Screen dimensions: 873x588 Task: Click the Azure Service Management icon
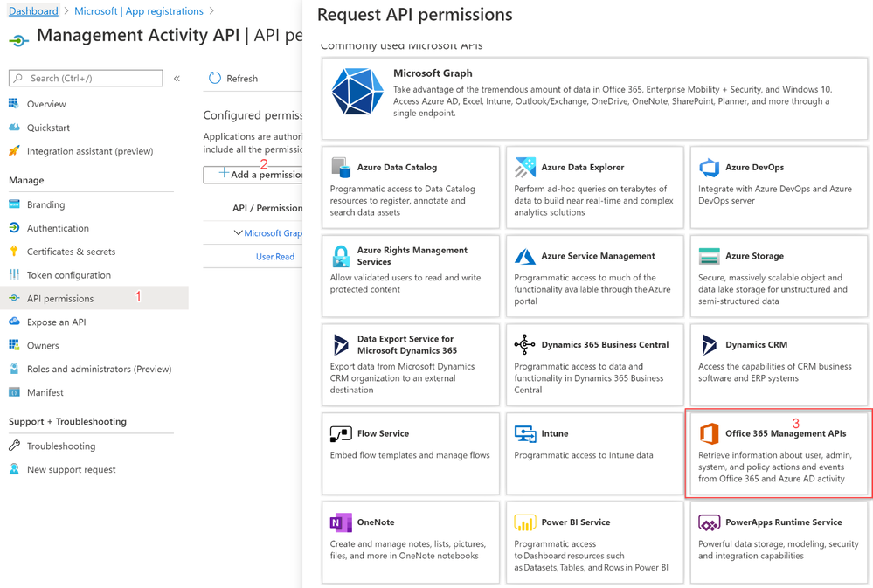(524, 256)
